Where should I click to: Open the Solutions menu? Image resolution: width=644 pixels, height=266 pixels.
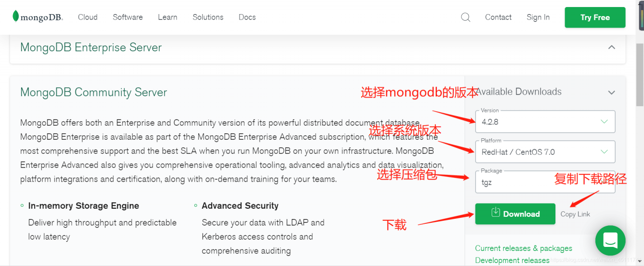pos(208,17)
